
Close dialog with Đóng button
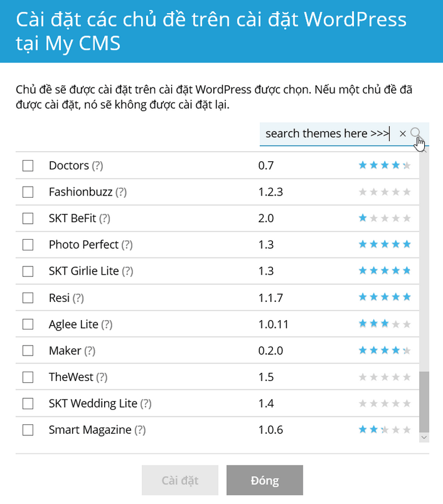265,480
